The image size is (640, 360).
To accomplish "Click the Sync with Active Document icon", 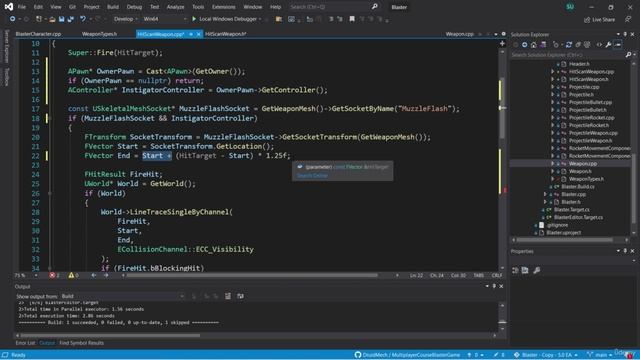I will (569, 44).
